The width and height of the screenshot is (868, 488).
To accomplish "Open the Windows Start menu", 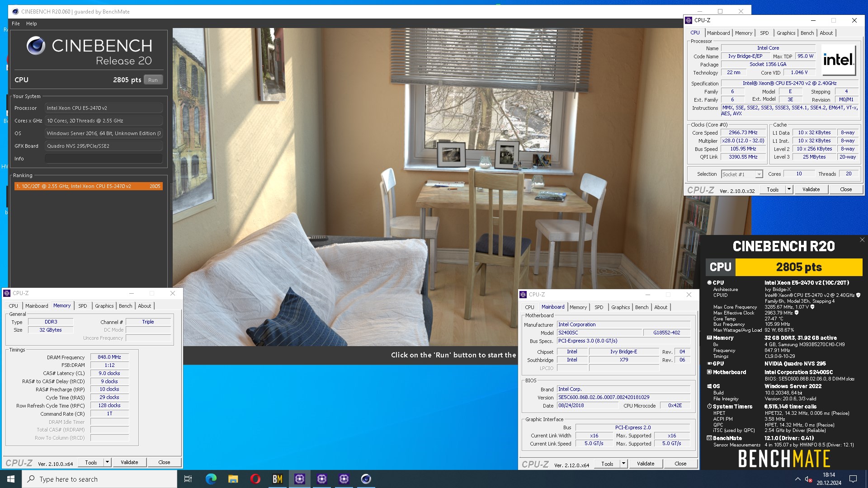I will pos(11,479).
